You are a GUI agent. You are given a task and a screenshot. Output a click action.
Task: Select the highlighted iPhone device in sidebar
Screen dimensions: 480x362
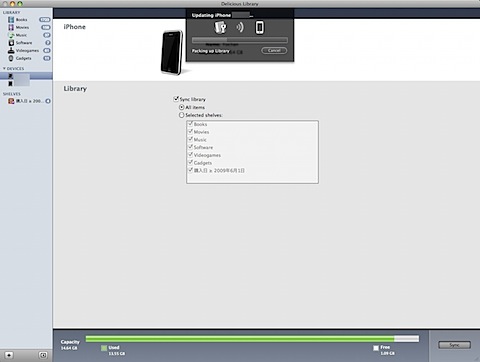26,76
